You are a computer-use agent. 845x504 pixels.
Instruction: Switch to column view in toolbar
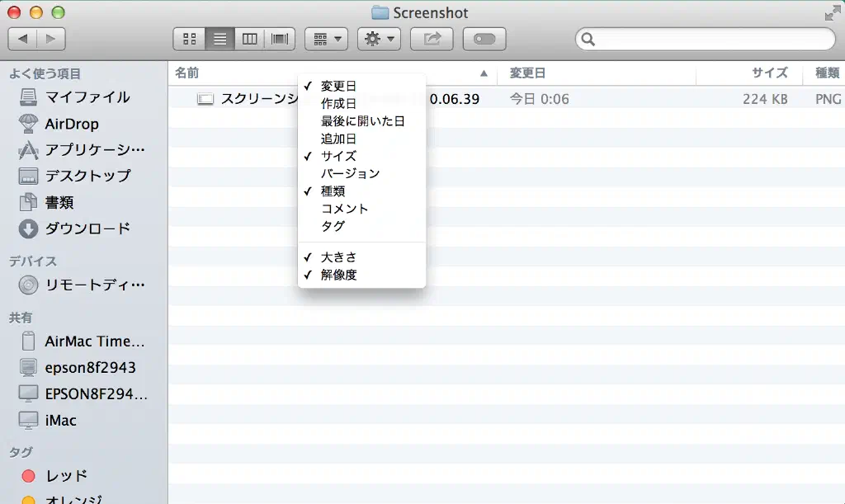[250, 39]
